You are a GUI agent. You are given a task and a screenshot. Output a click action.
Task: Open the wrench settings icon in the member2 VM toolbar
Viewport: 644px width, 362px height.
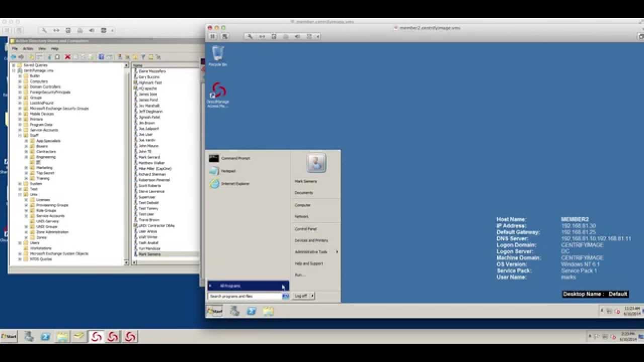tap(251, 36)
